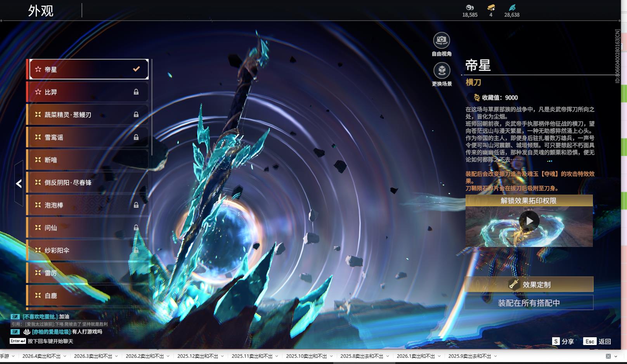Click the skin list vertical scrollbar

(x=151, y=109)
